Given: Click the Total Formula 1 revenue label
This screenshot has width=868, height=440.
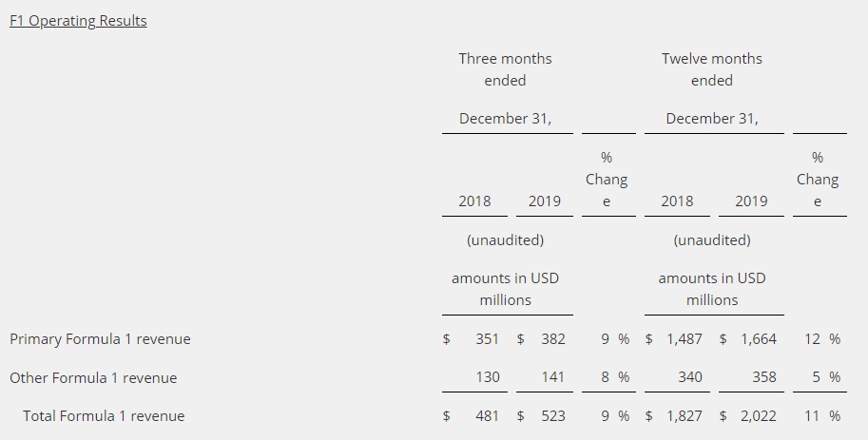Looking at the screenshot, I should click(104, 415).
